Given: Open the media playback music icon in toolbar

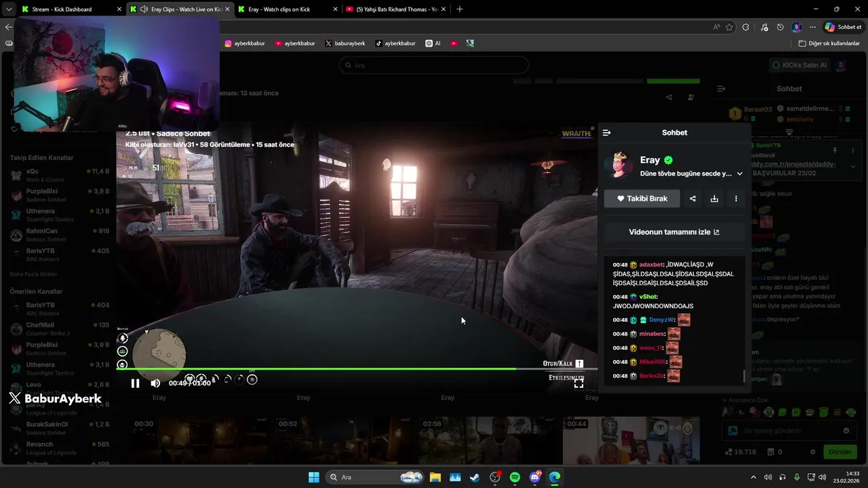Looking at the screenshot, I should pyautogui.click(x=764, y=27).
